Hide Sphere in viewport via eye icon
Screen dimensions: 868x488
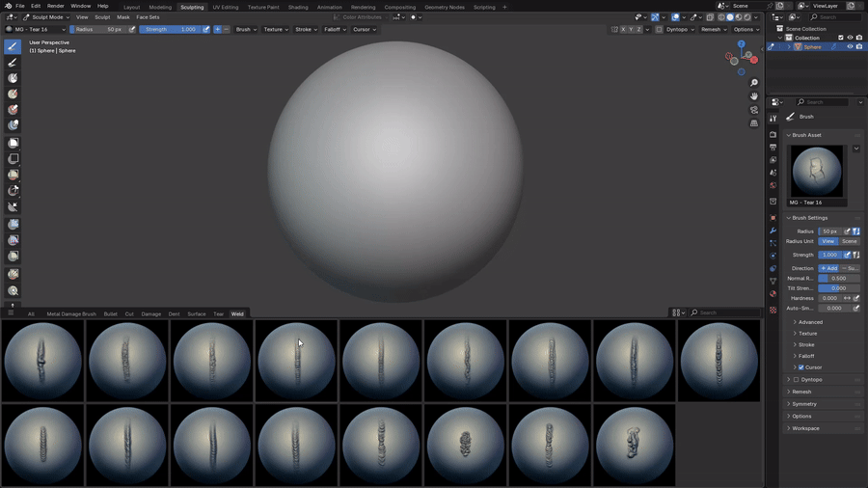[x=850, y=47]
